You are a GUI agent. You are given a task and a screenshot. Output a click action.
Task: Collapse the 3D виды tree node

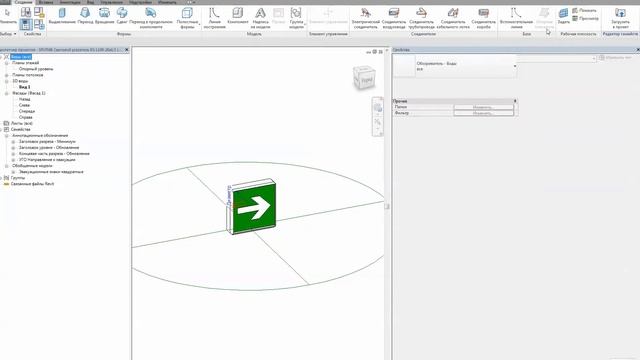[x=7, y=81]
